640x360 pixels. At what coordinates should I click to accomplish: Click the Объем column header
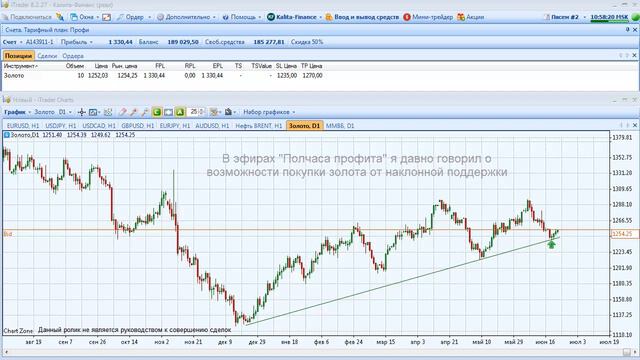75,66
